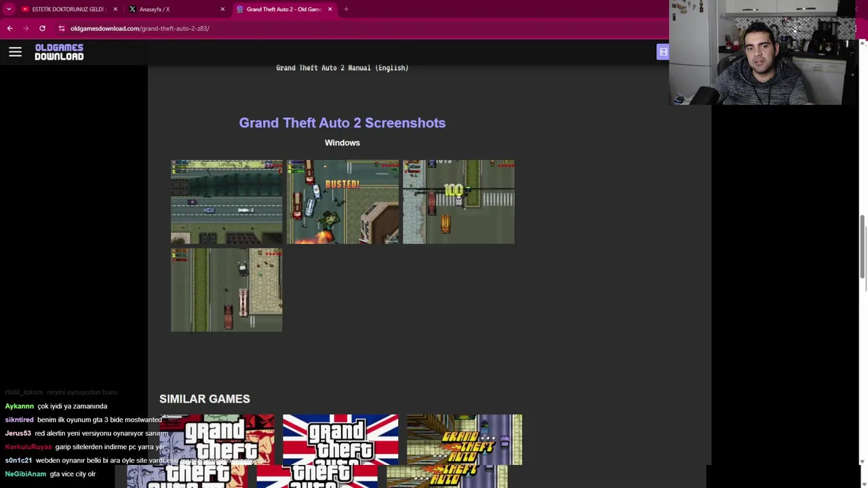Click the KorkuluRuyaa chat username
The image size is (868, 488).
[x=28, y=447]
